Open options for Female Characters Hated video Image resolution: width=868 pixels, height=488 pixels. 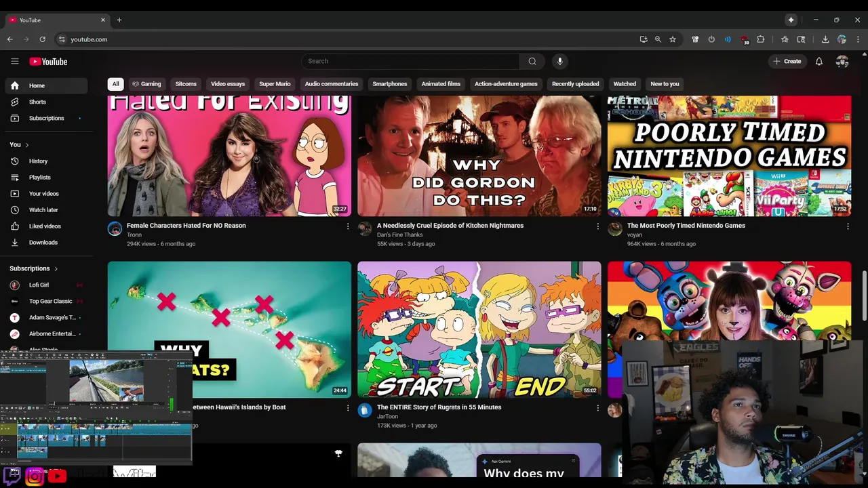(348, 226)
